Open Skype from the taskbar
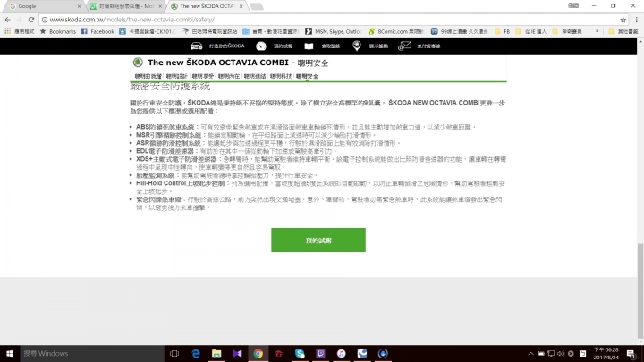Image resolution: width=644 pixels, height=362 pixels. pos(300,353)
